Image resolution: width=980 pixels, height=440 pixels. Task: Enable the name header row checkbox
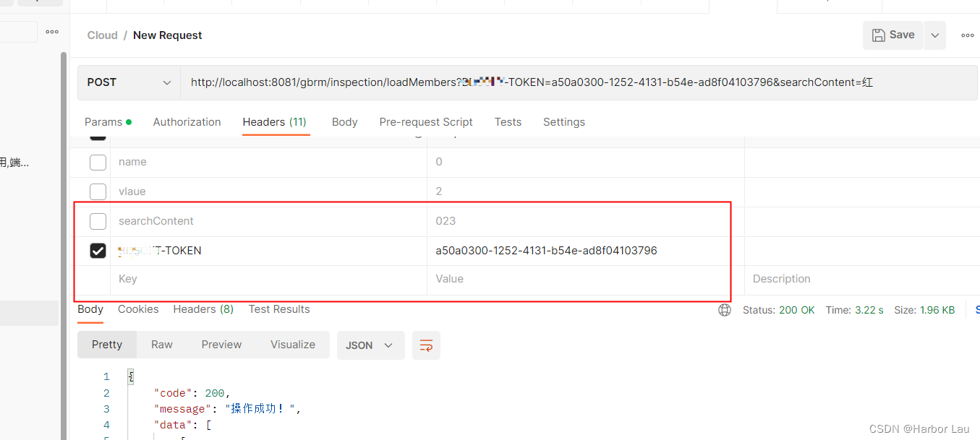[98, 162]
